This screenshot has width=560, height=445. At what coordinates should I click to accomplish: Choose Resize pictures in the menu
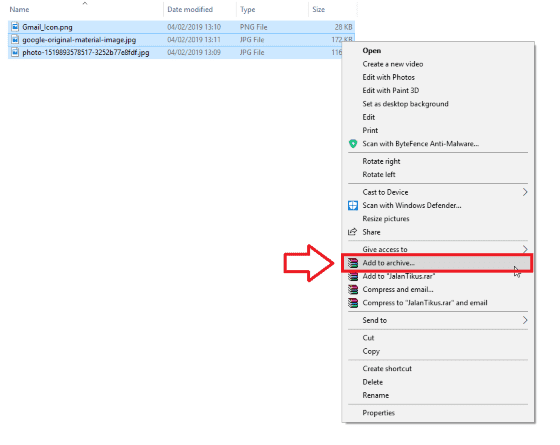[x=386, y=219]
